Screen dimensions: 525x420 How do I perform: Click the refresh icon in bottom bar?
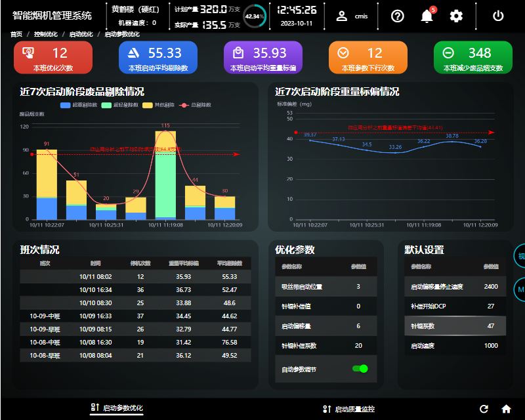click(484, 409)
